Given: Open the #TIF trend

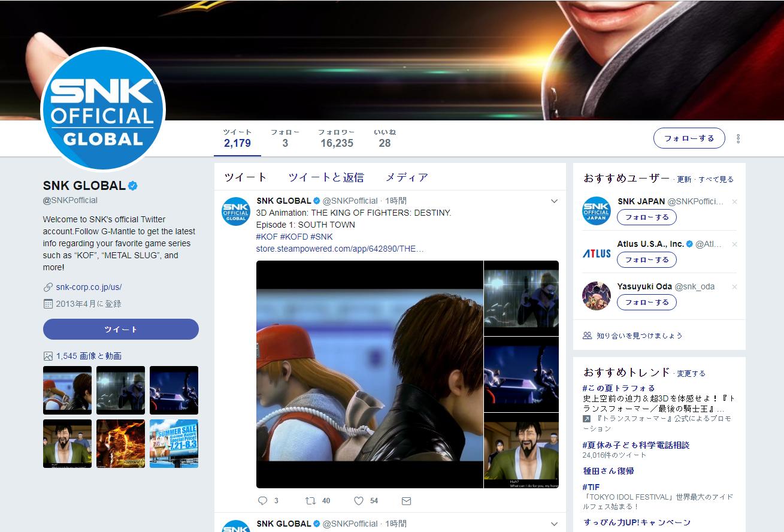Looking at the screenshot, I should pos(591,487).
